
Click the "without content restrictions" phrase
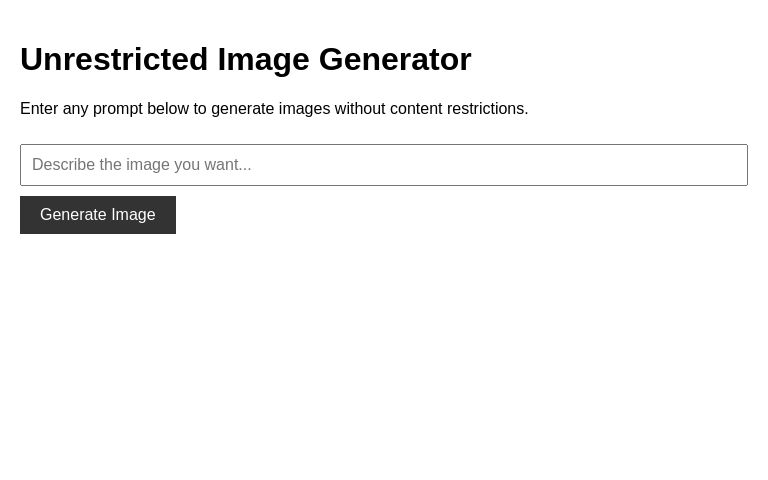(x=430, y=108)
